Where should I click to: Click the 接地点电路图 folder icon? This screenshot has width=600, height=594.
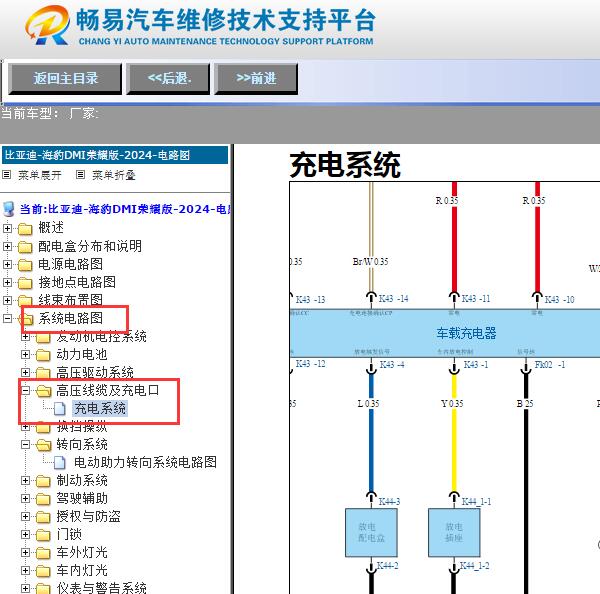(25, 283)
